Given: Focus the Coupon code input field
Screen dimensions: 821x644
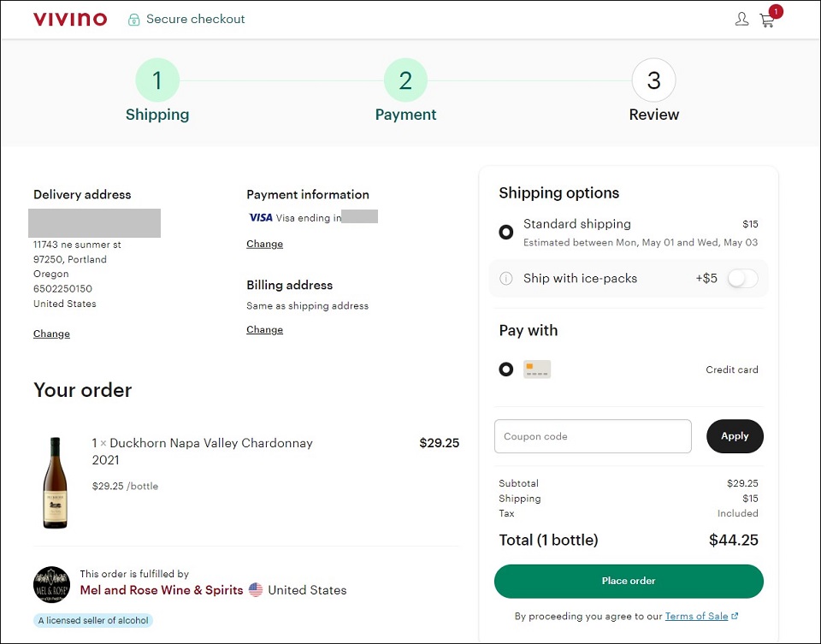Looking at the screenshot, I should click(x=593, y=436).
